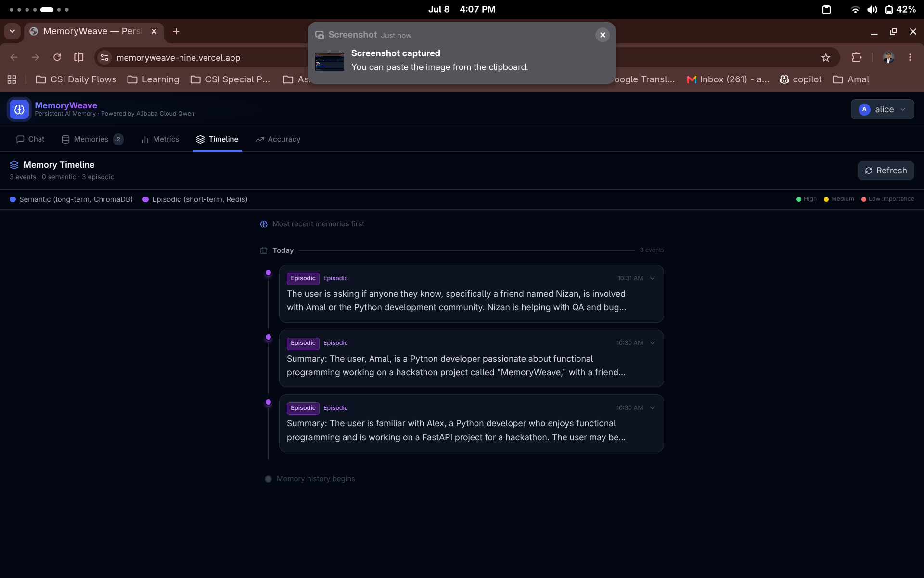Click the Refresh button

[x=885, y=171]
